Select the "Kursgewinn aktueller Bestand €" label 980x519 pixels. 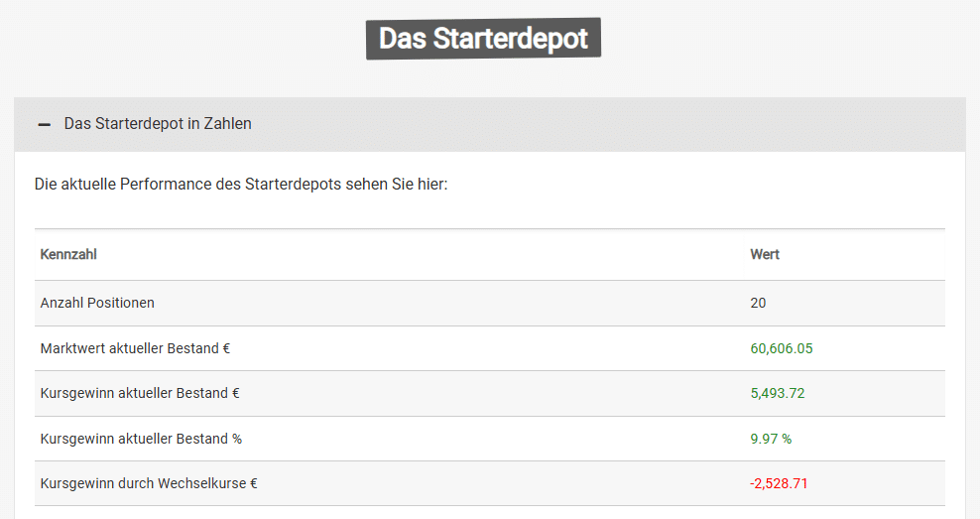[x=140, y=393]
